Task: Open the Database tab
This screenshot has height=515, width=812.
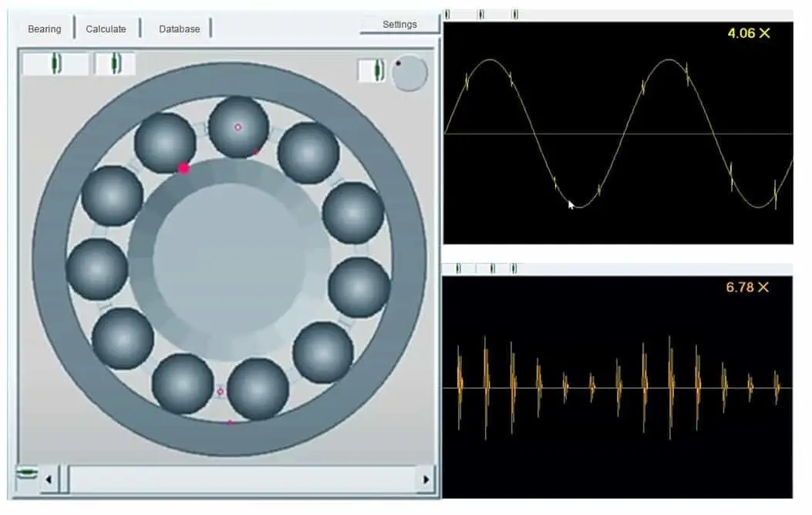Action: pyautogui.click(x=179, y=29)
